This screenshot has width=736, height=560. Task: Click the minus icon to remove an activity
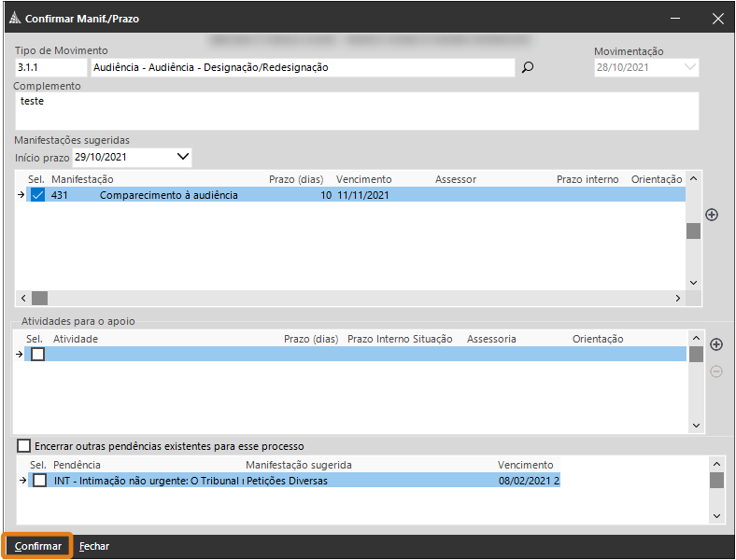(x=716, y=371)
